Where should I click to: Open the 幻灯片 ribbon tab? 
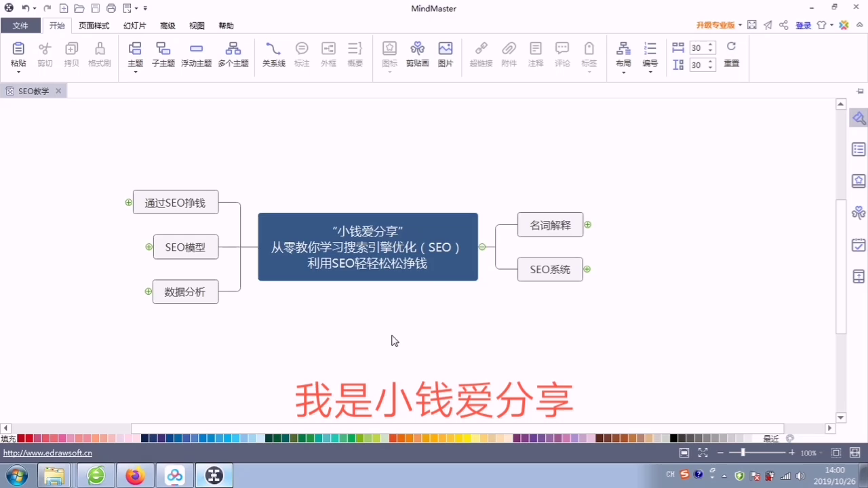pos(134,26)
